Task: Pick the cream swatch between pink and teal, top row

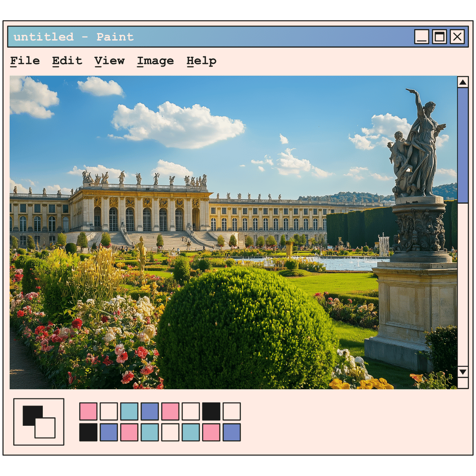Action: 109,411
